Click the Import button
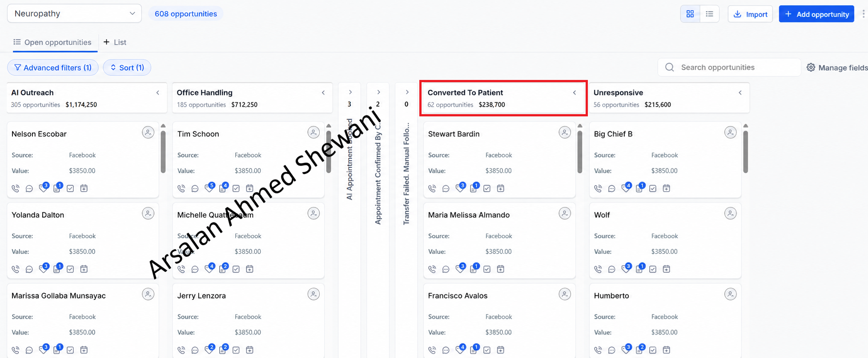Image resolution: width=868 pixels, height=358 pixels. (750, 14)
